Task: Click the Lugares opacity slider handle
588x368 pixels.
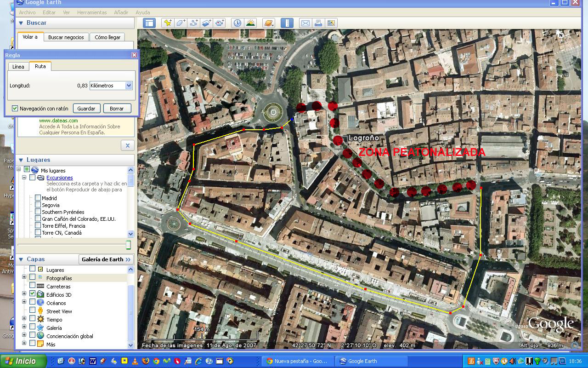Action: pyautogui.click(x=128, y=245)
